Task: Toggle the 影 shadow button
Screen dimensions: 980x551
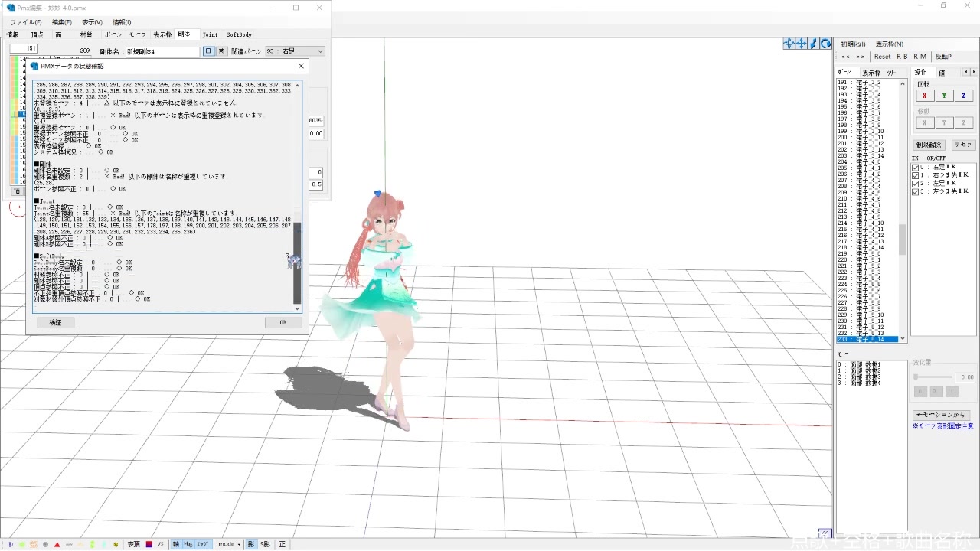Action: point(250,544)
